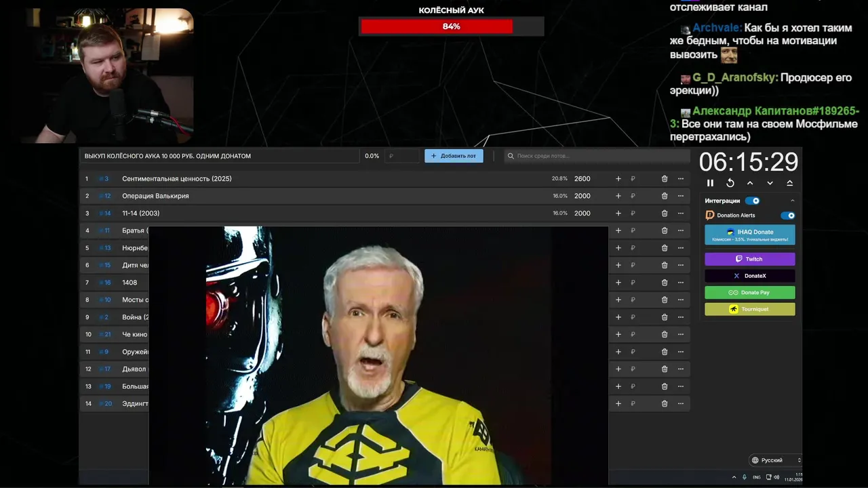Viewport: 868px width, 488px height.
Task: Click the streamer webcam thumbnail
Action: pyautogui.click(x=106, y=75)
